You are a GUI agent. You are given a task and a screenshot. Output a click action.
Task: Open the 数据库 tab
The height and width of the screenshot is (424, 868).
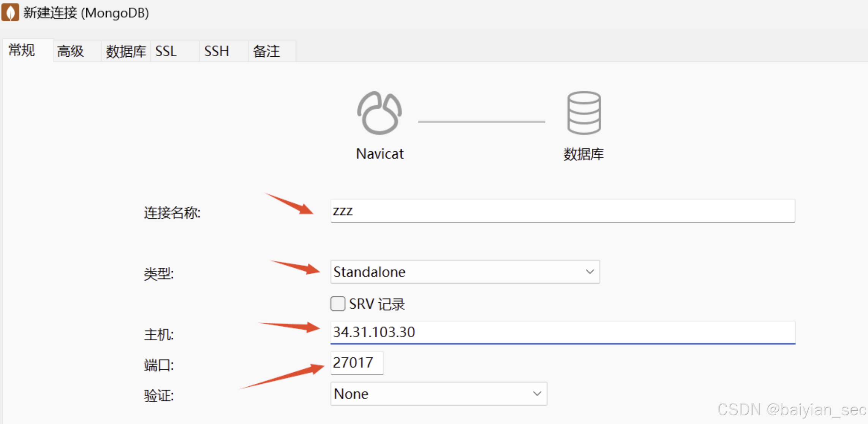126,51
